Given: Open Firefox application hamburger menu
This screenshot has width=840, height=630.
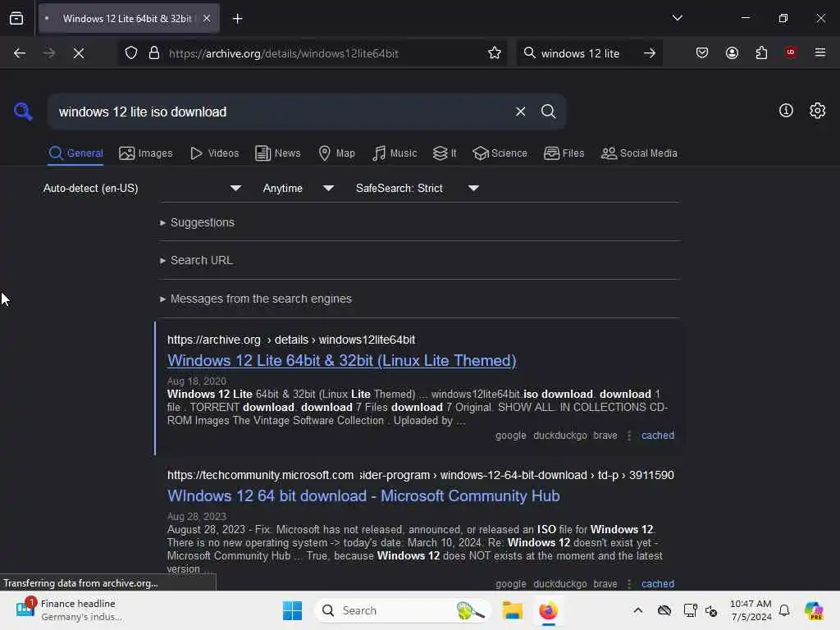Looking at the screenshot, I should pos(819,52).
